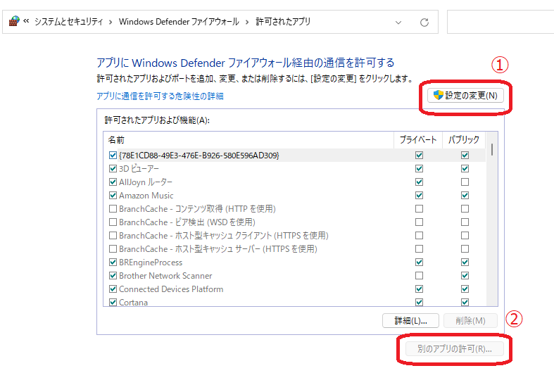The width and height of the screenshot is (554, 392).
Task: Select BranchCache - ピア検出 (WSD を使用) text
Action: (x=187, y=222)
